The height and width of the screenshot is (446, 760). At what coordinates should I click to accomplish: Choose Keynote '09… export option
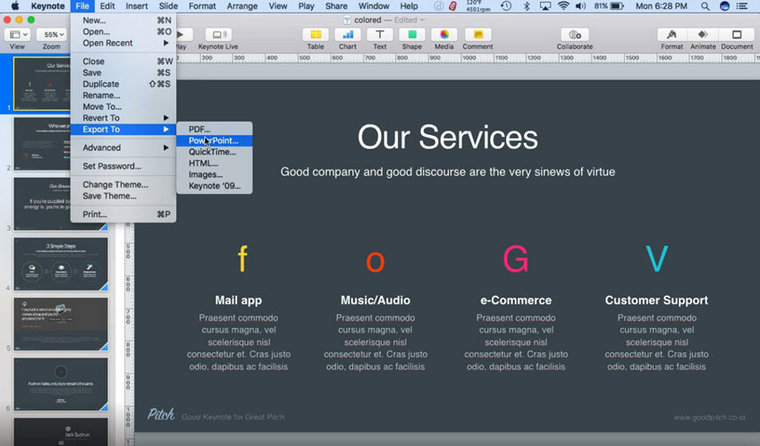click(214, 186)
